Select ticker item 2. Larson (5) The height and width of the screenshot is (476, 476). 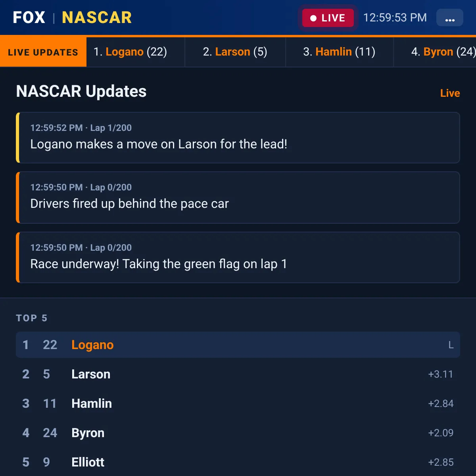[235, 52]
